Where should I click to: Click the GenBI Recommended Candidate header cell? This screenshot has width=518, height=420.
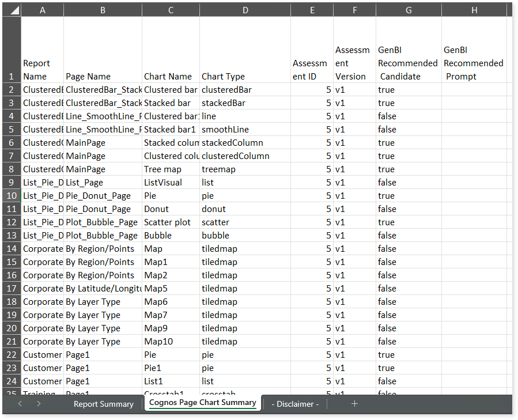click(409, 63)
